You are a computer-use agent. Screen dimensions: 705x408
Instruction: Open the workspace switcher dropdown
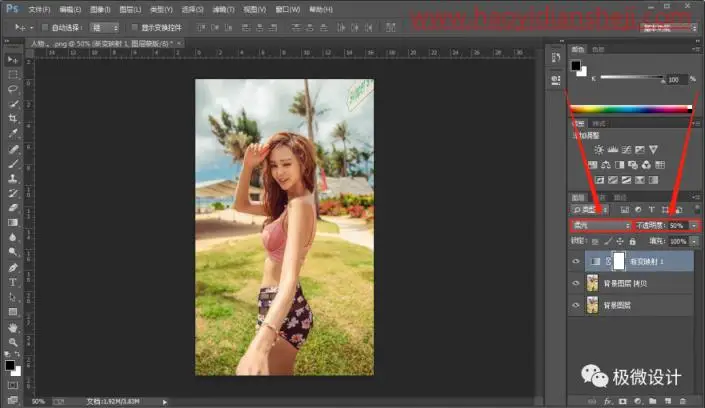pyautogui.click(x=668, y=28)
